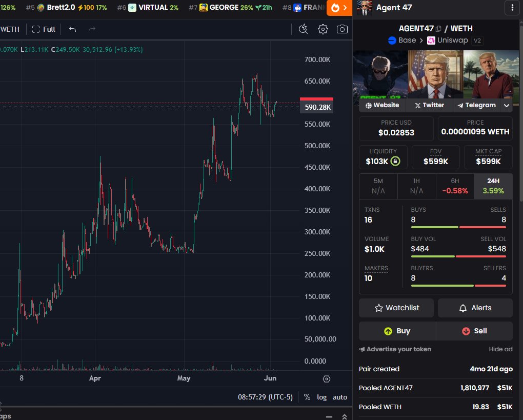Open the chart timezone 08:57:29 (UTC-5)

point(265,397)
